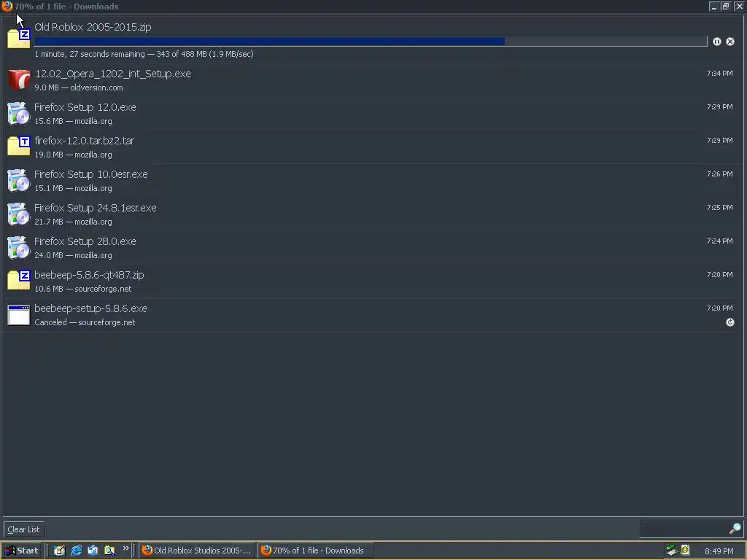Select the Firefox Setup 12.0.exe file name
The image size is (747, 560).
(85, 107)
